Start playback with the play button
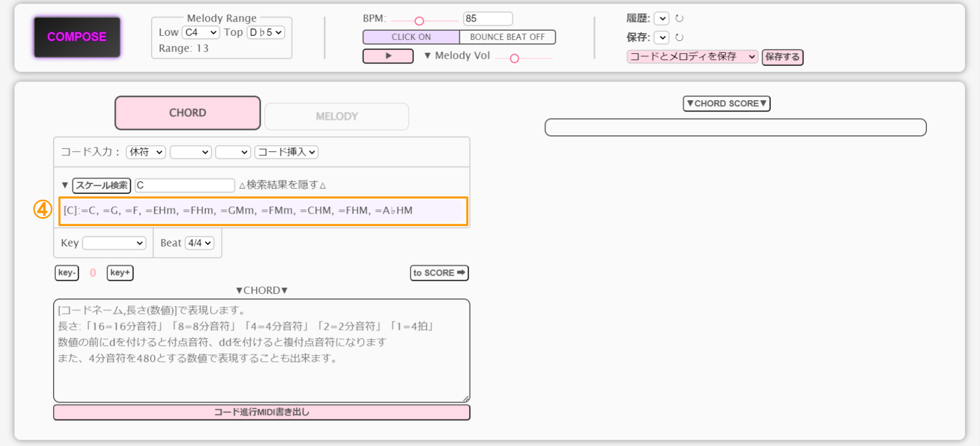980x446 pixels. 388,56
